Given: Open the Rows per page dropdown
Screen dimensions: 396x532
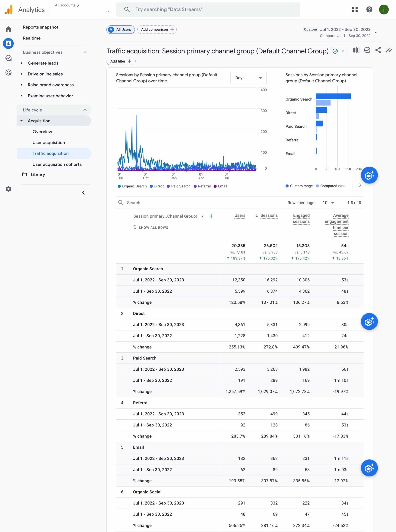Looking at the screenshot, I should click(x=328, y=203).
